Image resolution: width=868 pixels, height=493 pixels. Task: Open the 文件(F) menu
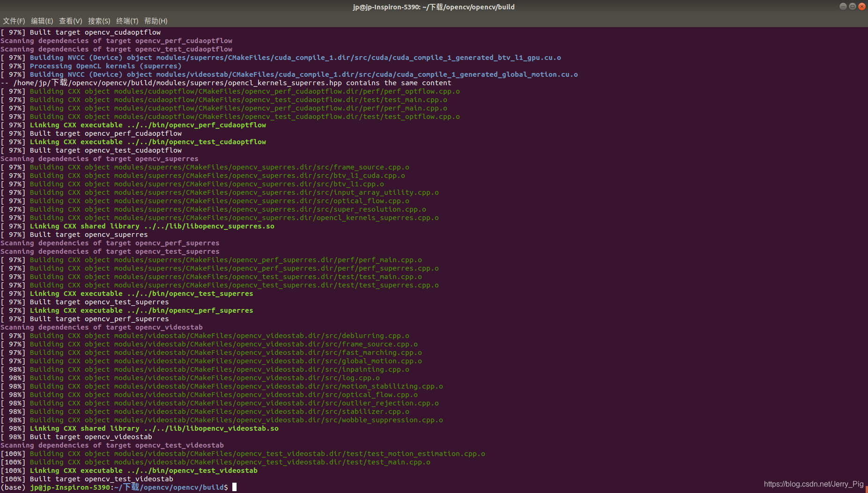click(x=14, y=21)
